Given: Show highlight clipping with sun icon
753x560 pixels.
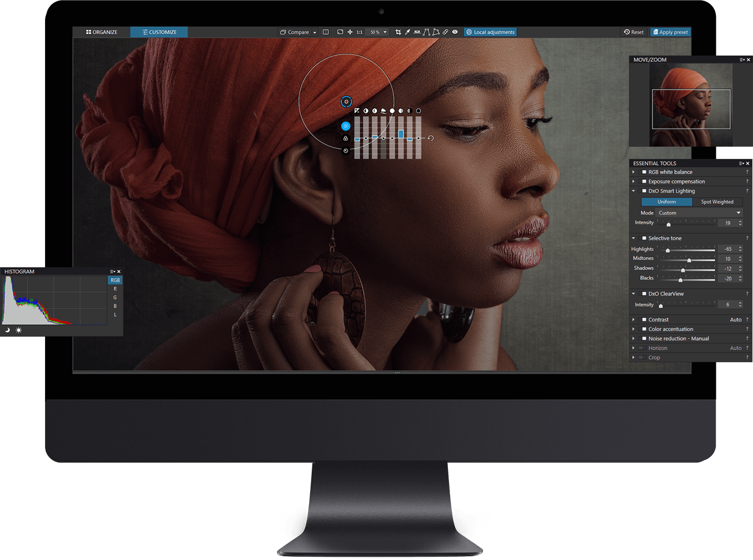Looking at the screenshot, I should coord(19,330).
